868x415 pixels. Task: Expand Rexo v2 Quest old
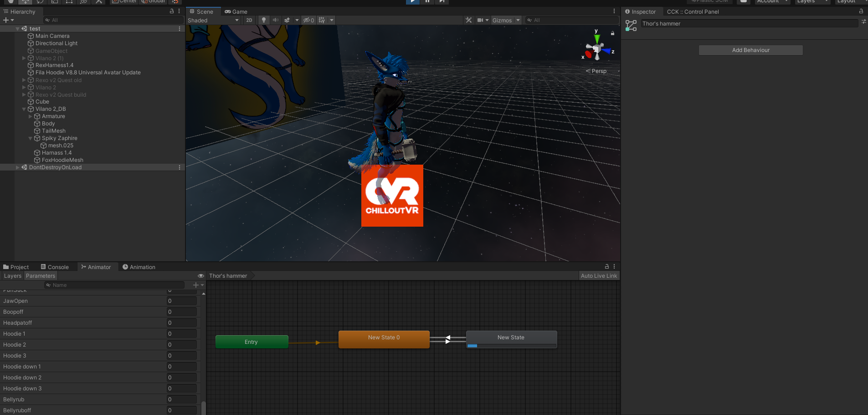[x=24, y=80]
